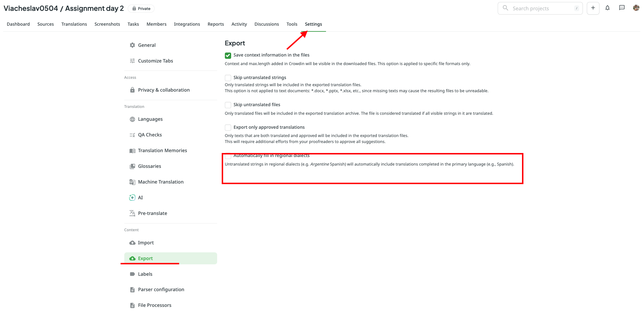This screenshot has width=644, height=324.
Task: Uncheck Save context information in the files
Action: (228, 55)
